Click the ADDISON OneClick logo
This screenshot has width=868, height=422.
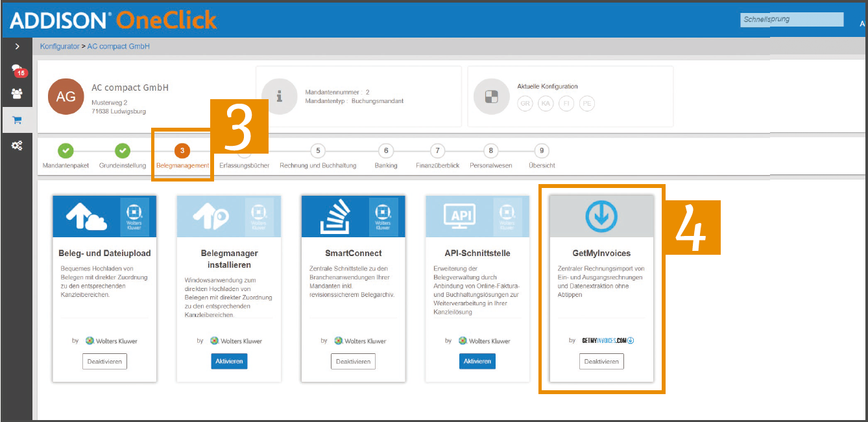[x=113, y=19]
